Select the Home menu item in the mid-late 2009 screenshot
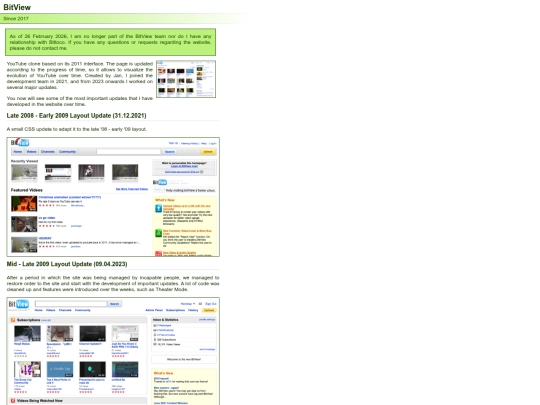The image size is (540, 405). point(39,310)
